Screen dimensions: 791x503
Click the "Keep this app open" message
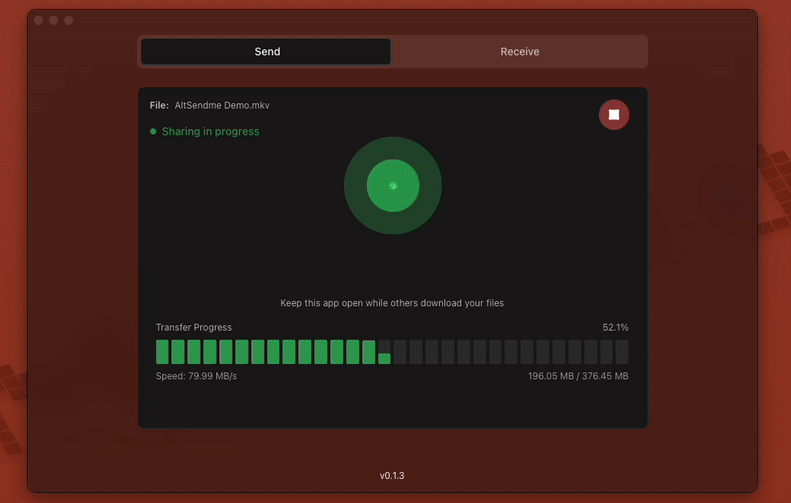392,303
